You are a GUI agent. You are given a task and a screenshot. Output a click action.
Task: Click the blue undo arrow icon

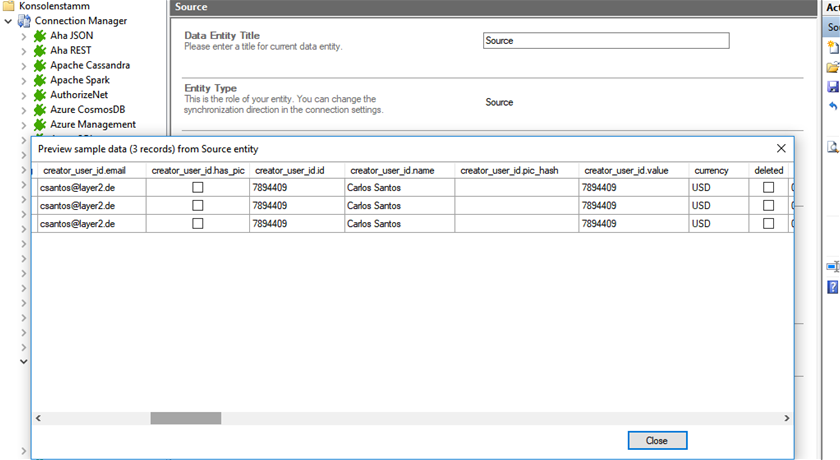[833, 106]
